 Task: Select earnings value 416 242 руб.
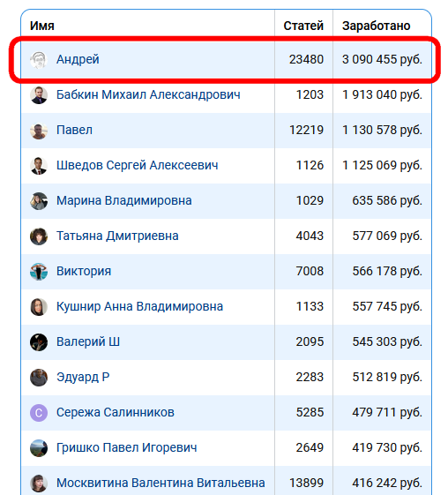click(x=387, y=483)
